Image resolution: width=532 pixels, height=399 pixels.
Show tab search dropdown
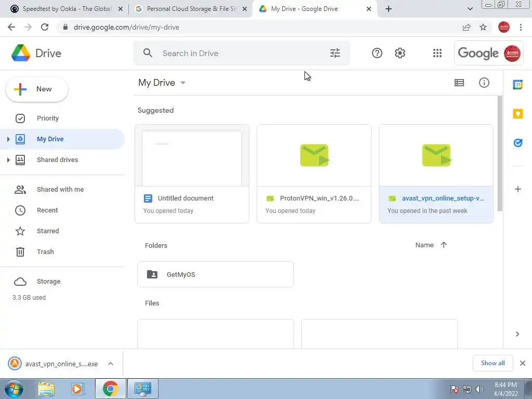pos(470,9)
